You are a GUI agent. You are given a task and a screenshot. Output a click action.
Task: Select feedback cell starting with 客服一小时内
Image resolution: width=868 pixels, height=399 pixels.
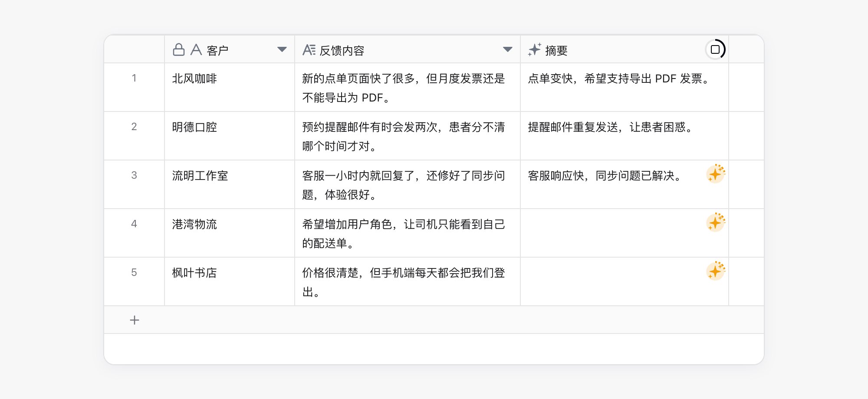pos(408,184)
